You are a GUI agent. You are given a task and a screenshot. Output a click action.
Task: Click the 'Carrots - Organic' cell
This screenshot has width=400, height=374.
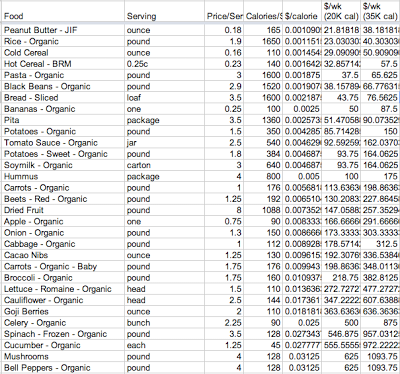pos(63,188)
